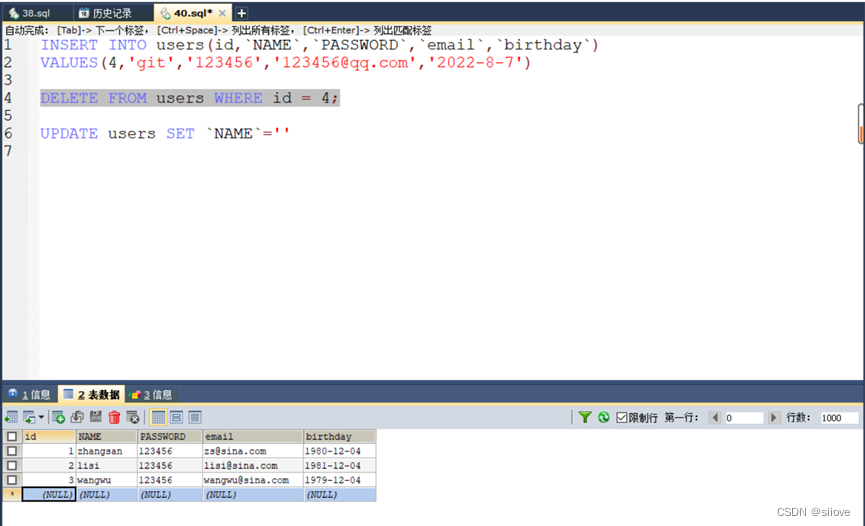Switch to the 2 表数据 table data tab
Viewport: 865px width, 526px height.
(x=92, y=394)
